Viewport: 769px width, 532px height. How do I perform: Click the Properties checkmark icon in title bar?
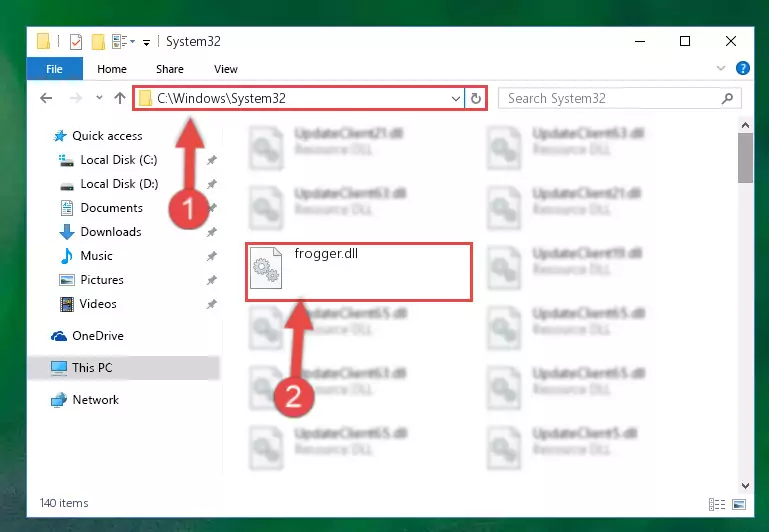coord(76,42)
